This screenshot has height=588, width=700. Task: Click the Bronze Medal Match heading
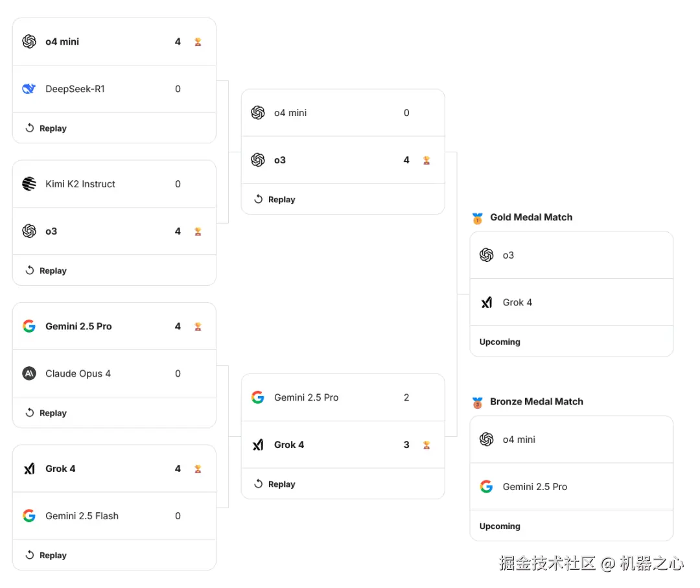click(x=537, y=402)
